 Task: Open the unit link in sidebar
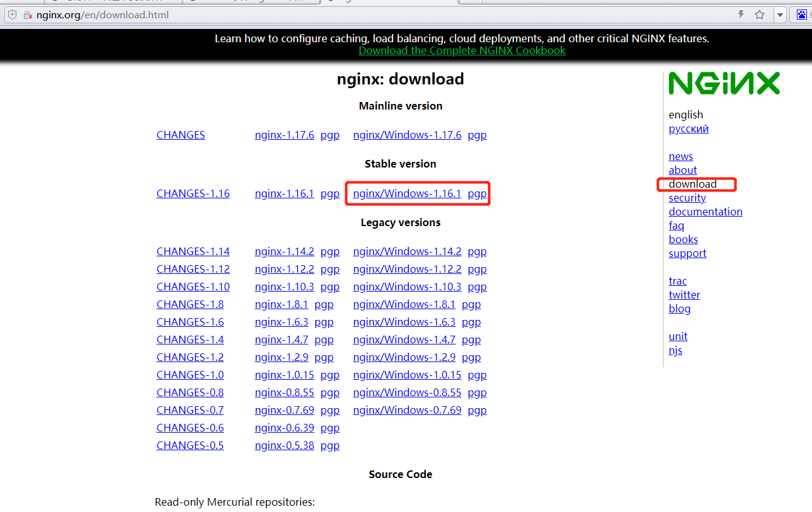[x=678, y=336]
